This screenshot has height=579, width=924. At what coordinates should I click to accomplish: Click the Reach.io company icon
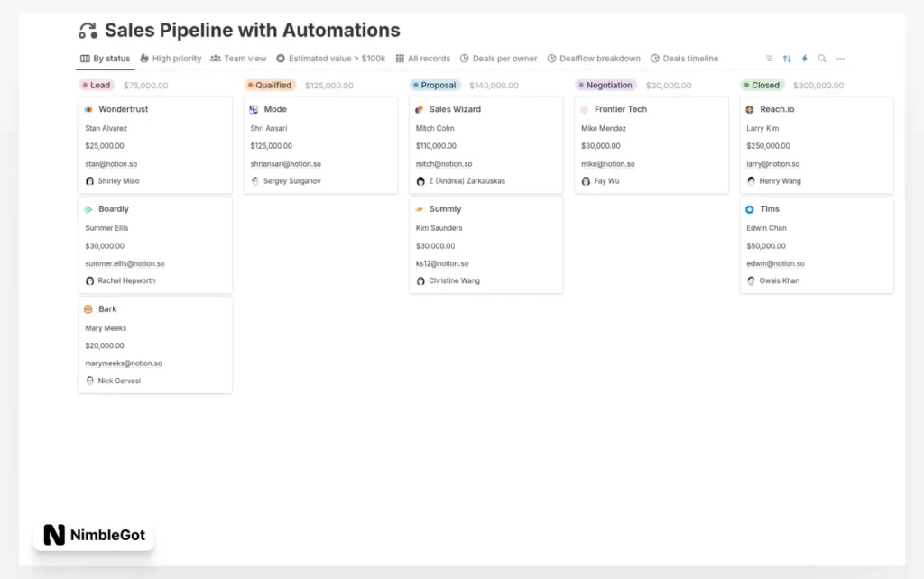point(750,109)
